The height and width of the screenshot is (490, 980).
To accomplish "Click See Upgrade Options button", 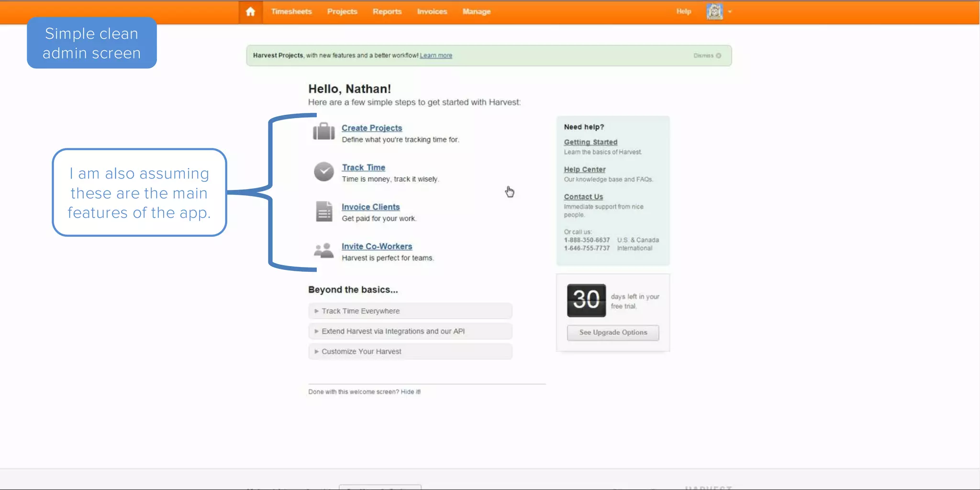I will coord(613,333).
